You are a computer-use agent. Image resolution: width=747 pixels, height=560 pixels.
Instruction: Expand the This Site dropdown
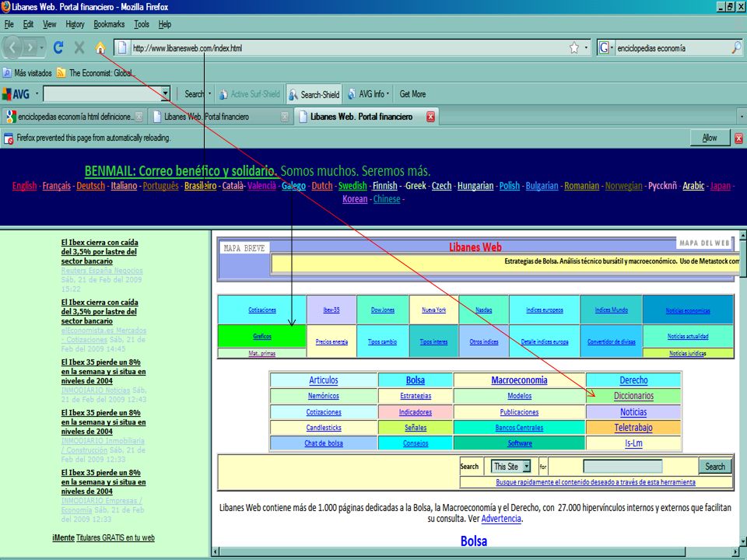coord(527,466)
